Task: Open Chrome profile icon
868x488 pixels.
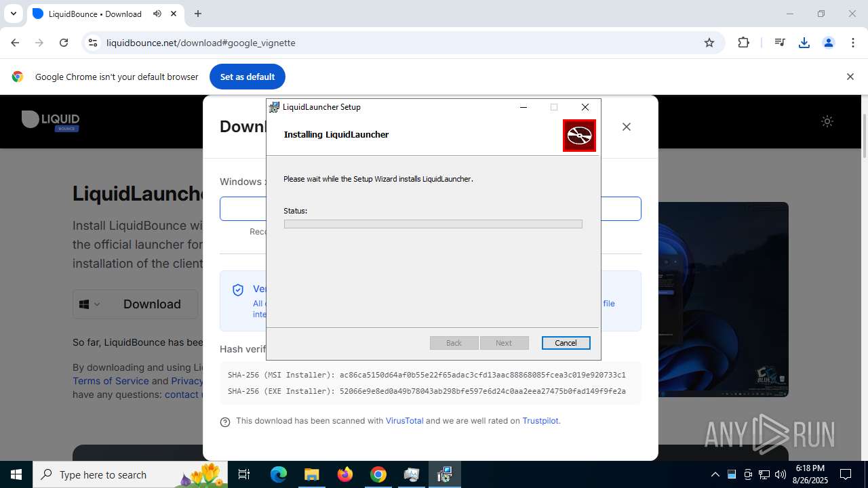Action: [829, 43]
